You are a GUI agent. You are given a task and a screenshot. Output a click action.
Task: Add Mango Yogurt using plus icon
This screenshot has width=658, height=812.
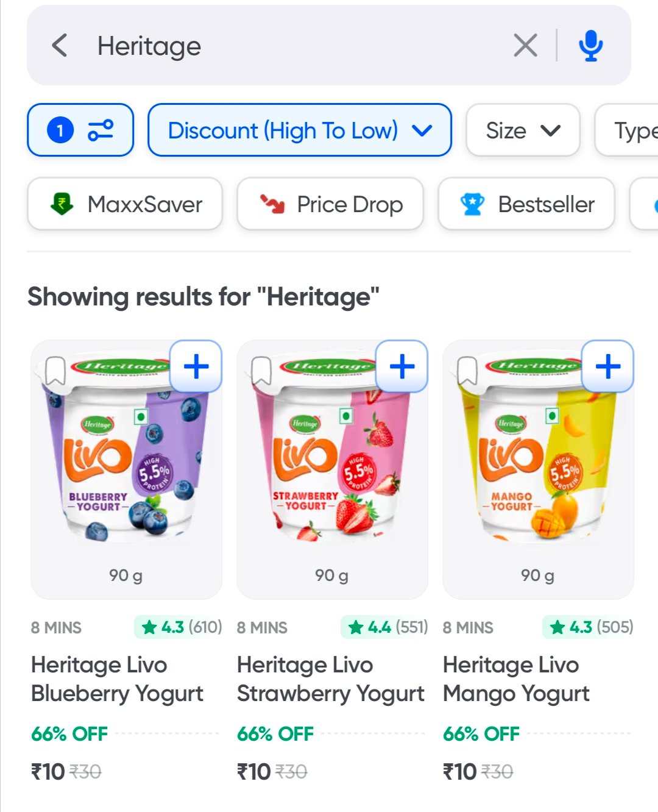point(608,366)
